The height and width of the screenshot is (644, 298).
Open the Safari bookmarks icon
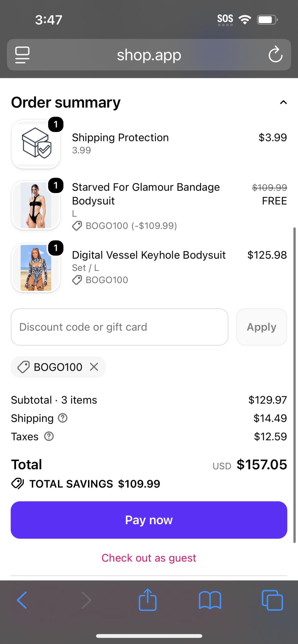coord(210,600)
